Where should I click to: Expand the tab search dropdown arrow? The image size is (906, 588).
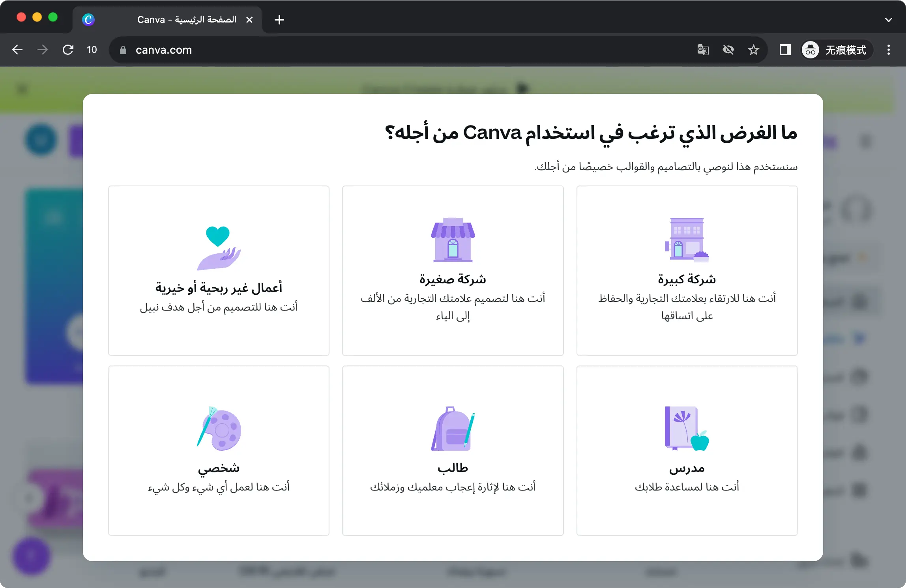click(889, 19)
